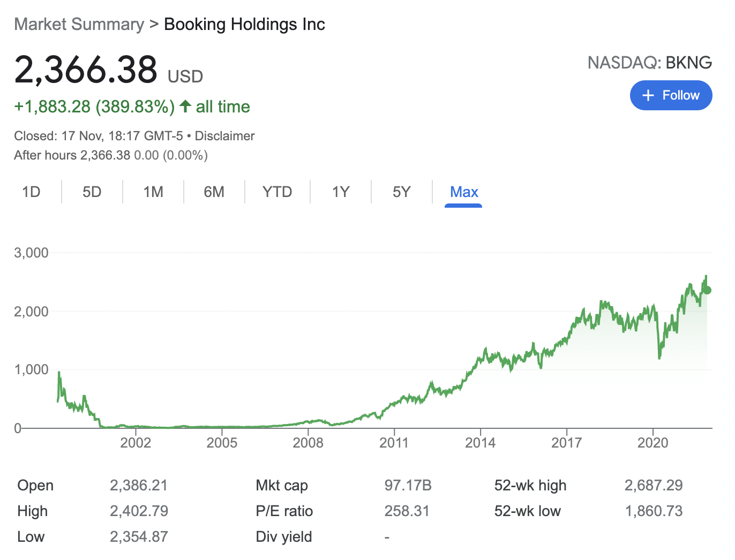The width and height of the screenshot is (735, 560).
Task: Click the 52-wk high label
Action: pyautogui.click(x=530, y=486)
